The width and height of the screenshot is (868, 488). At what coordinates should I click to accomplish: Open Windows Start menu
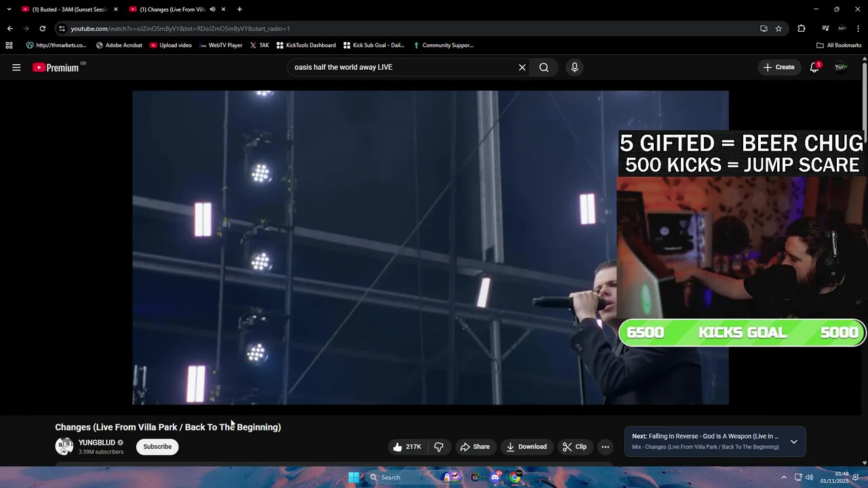click(x=354, y=477)
